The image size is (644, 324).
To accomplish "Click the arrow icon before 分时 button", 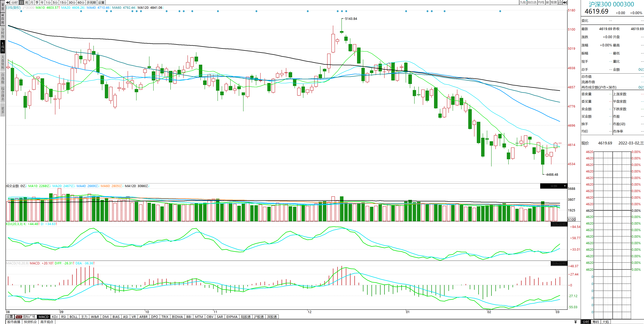I will click(8, 2).
